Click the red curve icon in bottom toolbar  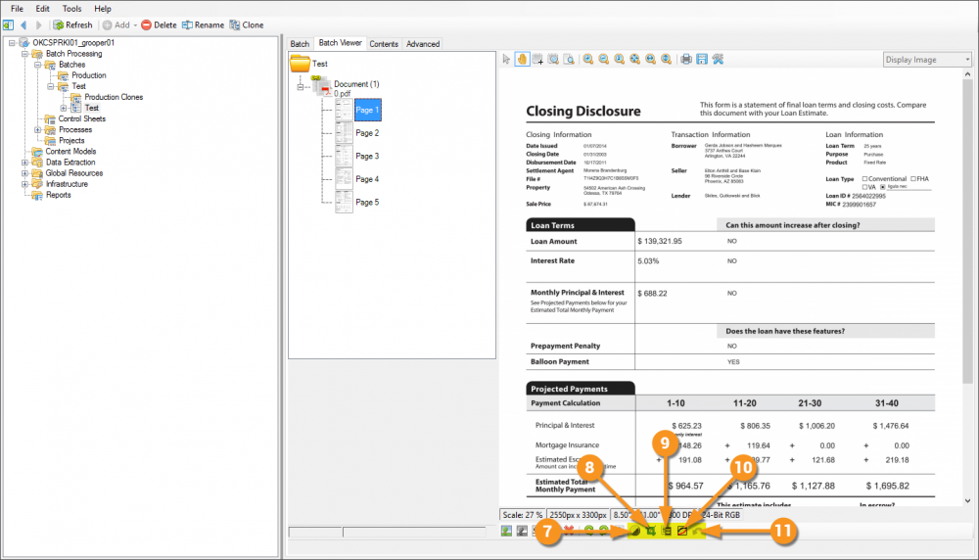coord(682,531)
